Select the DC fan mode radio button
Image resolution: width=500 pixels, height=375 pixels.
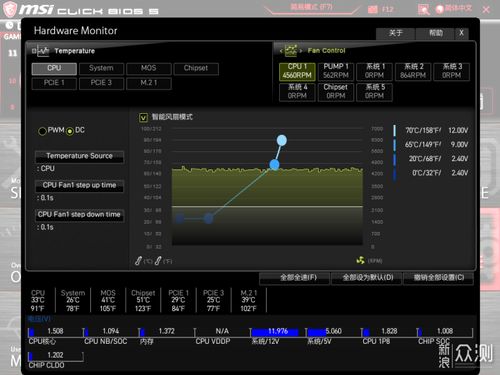pyautogui.click(x=70, y=131)
